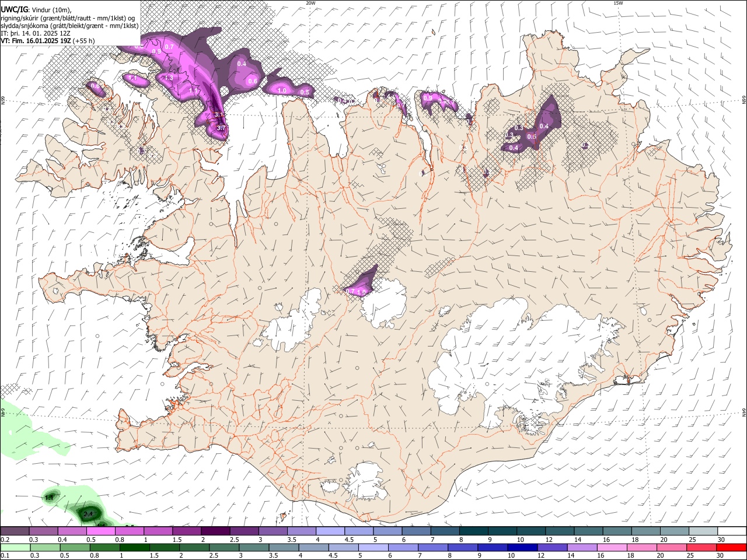Click snow legend swatch between 0.5 and 0.8
The image size is (747, 560).
coord(101,531)
